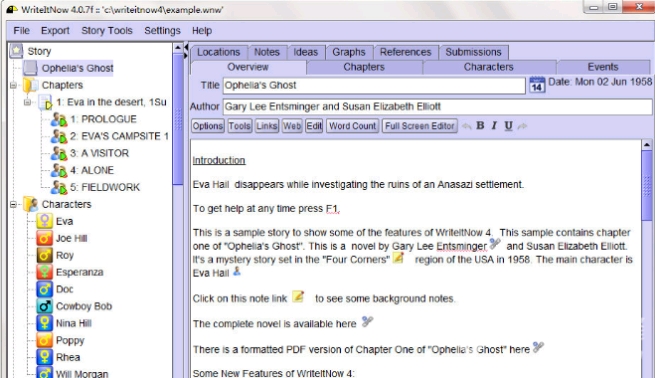
Task: Click the Author input field
Action: [x=437, y=107]
